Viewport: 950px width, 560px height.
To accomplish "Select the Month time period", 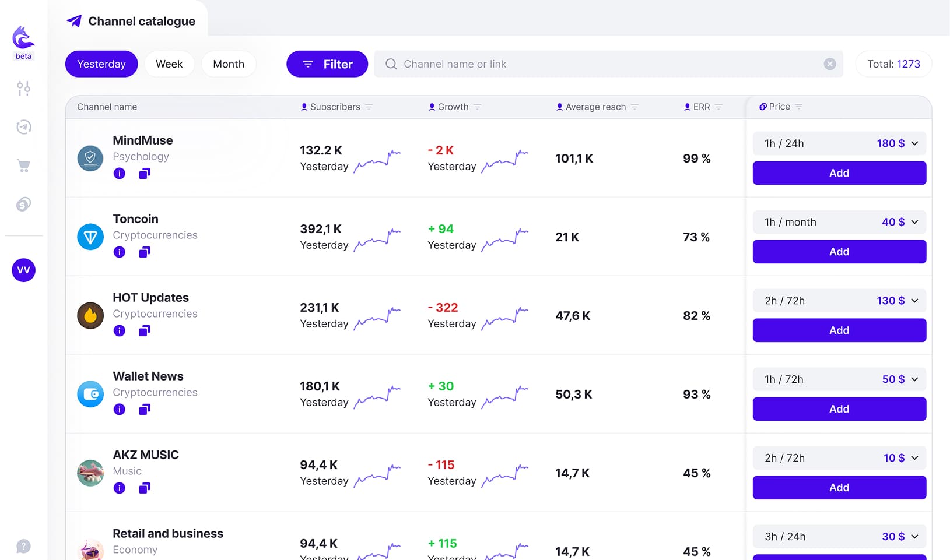I will [x=229, y=64].
